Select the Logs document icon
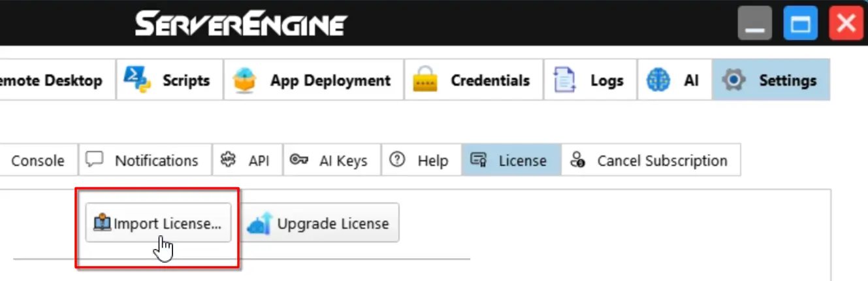868x281 pixels. pos(564,80)
